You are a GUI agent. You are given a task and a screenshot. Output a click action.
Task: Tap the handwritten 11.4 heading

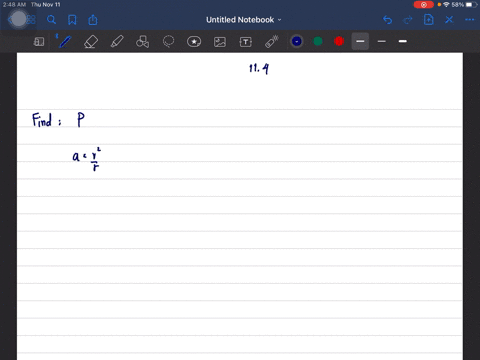tap(259, 68)
